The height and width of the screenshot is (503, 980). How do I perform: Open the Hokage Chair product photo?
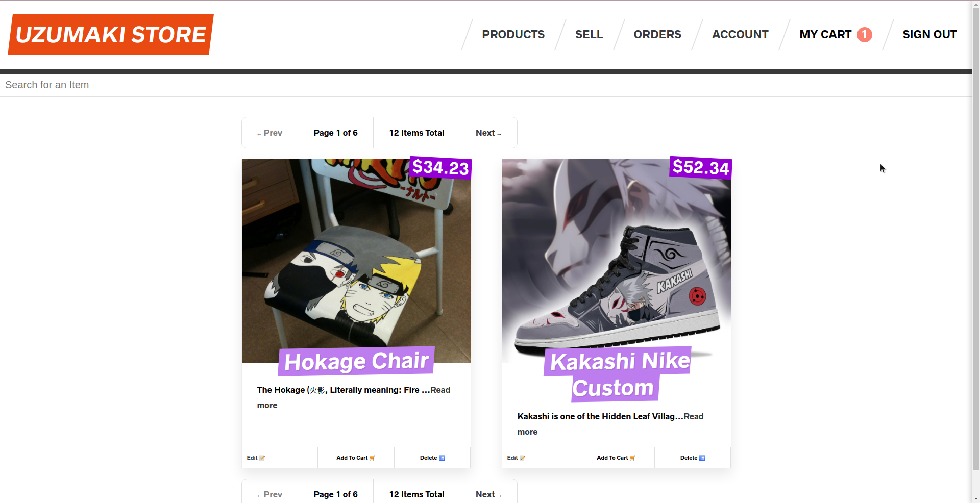click(356, 255)
